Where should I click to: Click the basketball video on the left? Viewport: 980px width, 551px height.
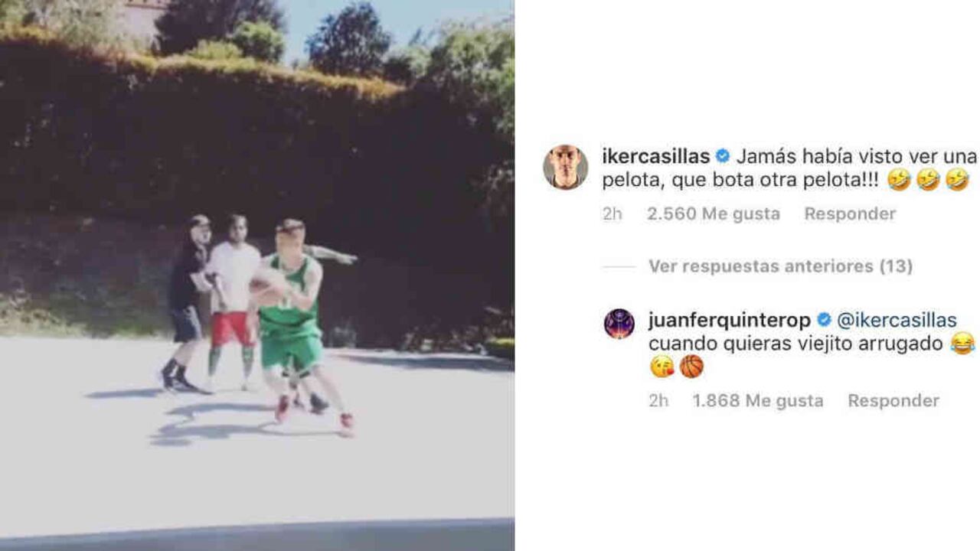[256, 275]
